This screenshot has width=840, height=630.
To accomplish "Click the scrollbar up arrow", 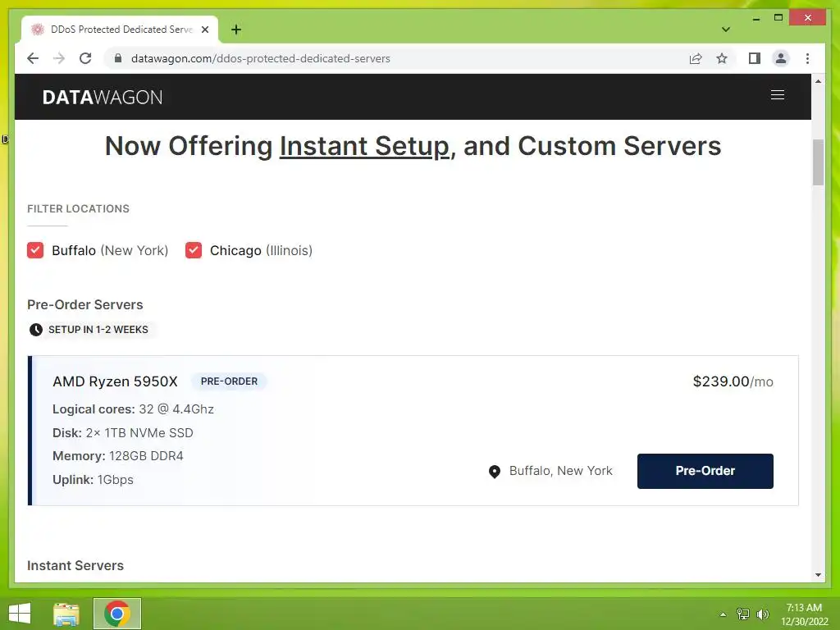I will (818, 81).
